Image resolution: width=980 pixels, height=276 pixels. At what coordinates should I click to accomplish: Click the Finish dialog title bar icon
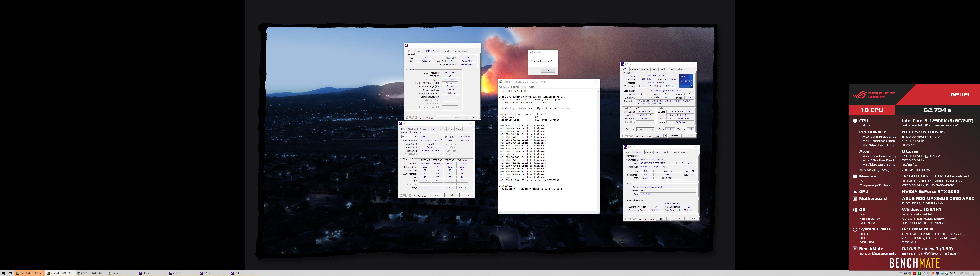coord(532,53)
